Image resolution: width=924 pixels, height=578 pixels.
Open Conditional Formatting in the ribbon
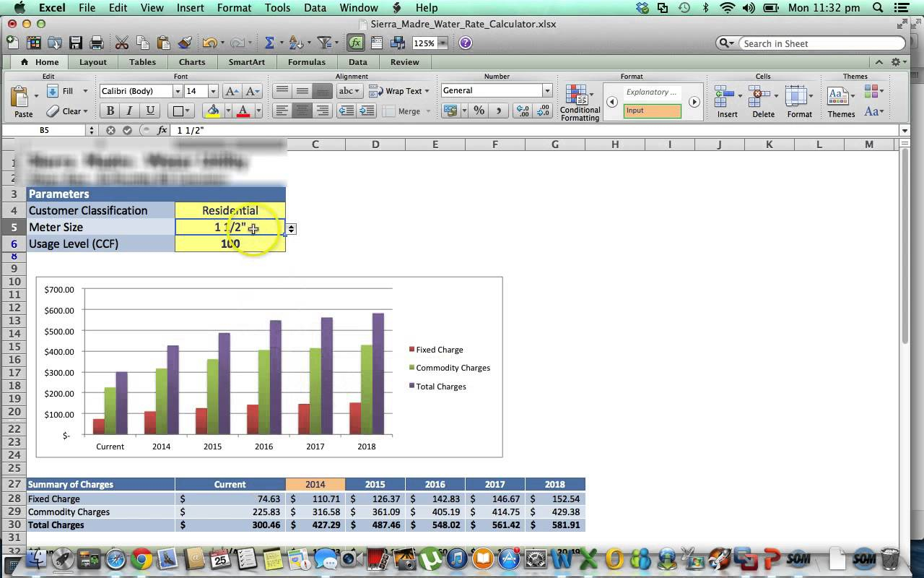coord(579,102)
